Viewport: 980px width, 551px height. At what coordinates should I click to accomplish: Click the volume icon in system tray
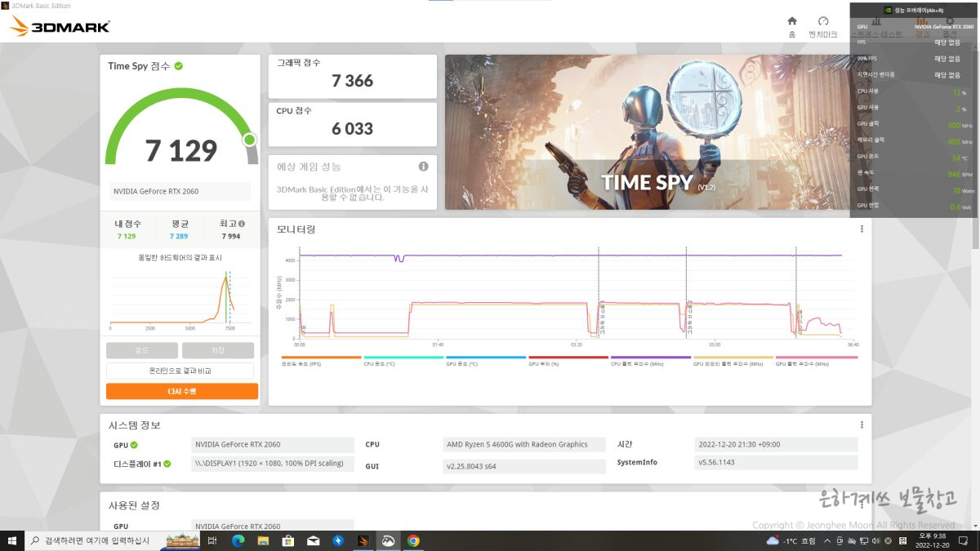click(x=875, y=541)
